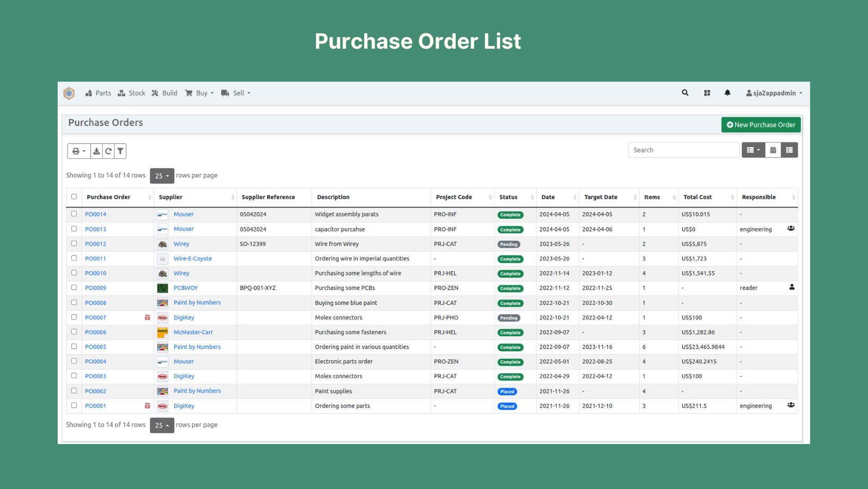Viewport: 868px width, 489px height.
Task: Click the reload table icon
Action: click(108, 151)
